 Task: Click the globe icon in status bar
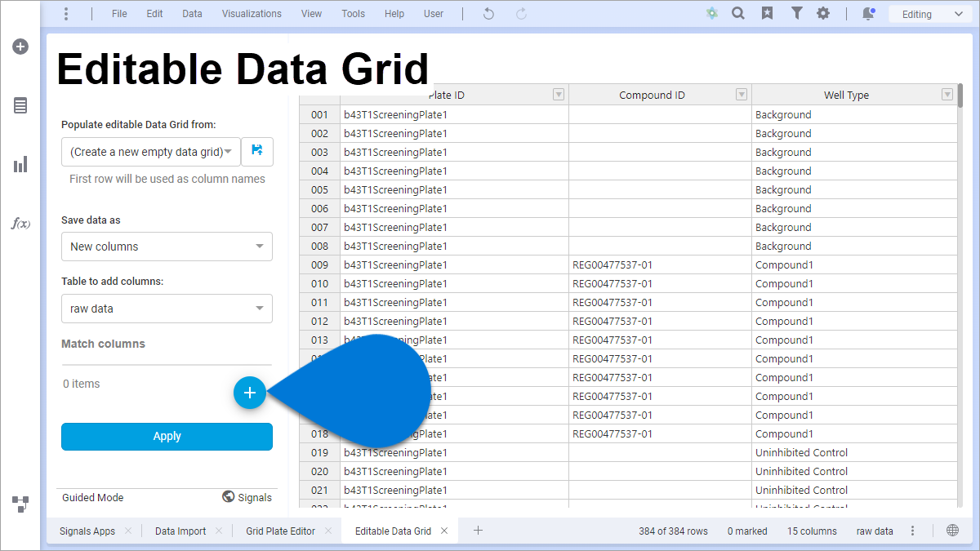(952, 531)
